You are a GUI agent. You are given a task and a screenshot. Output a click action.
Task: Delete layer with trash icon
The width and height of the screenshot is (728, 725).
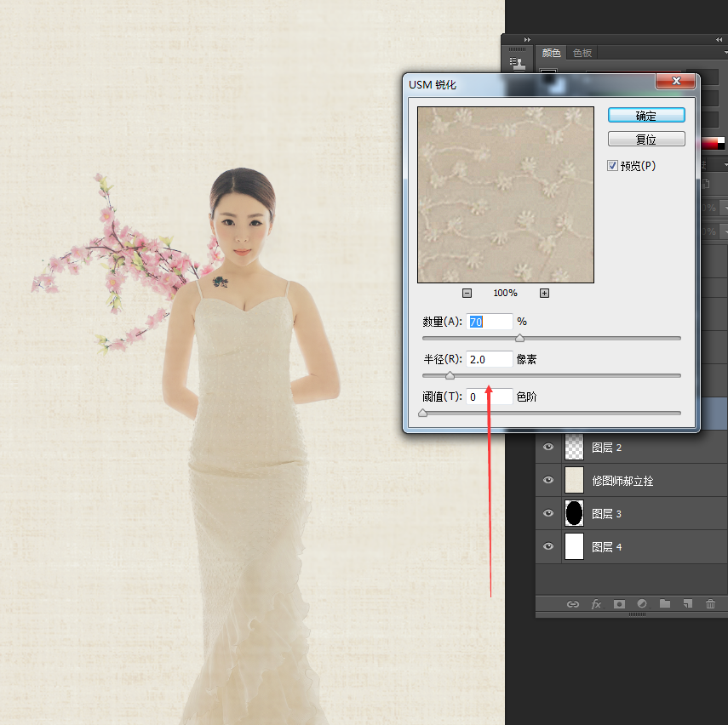710,604
